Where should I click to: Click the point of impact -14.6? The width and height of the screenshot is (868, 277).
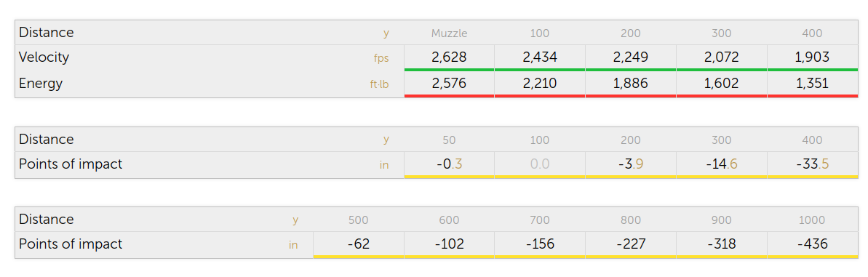coord(721,164)
